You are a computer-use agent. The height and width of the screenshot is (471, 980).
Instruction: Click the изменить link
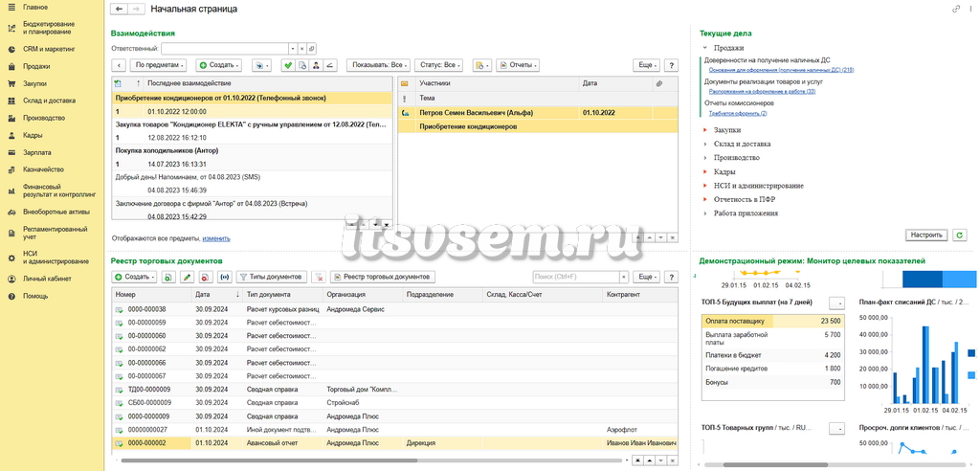coord(216,238)
